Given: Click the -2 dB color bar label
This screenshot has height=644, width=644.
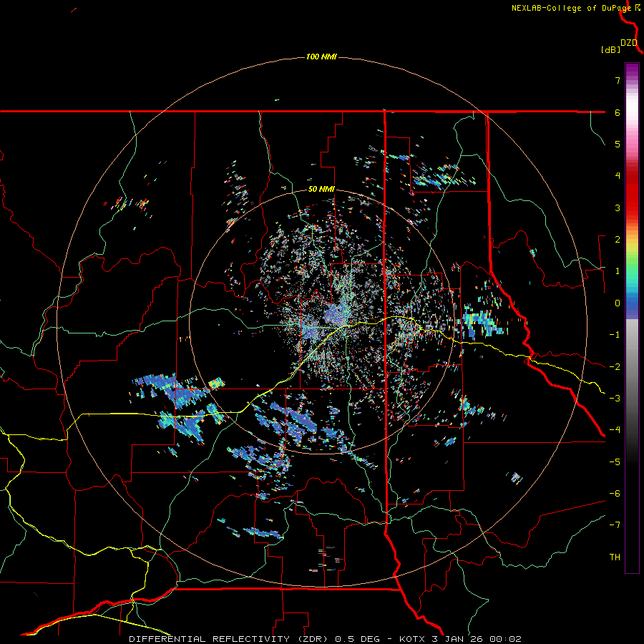Looking at the screenshot, I should (615, 367).
